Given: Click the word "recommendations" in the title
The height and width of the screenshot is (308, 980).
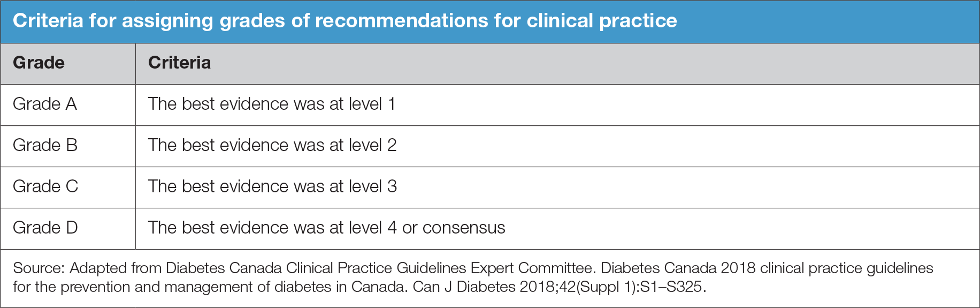Looking at the screenshot, I should coord(401,21).
